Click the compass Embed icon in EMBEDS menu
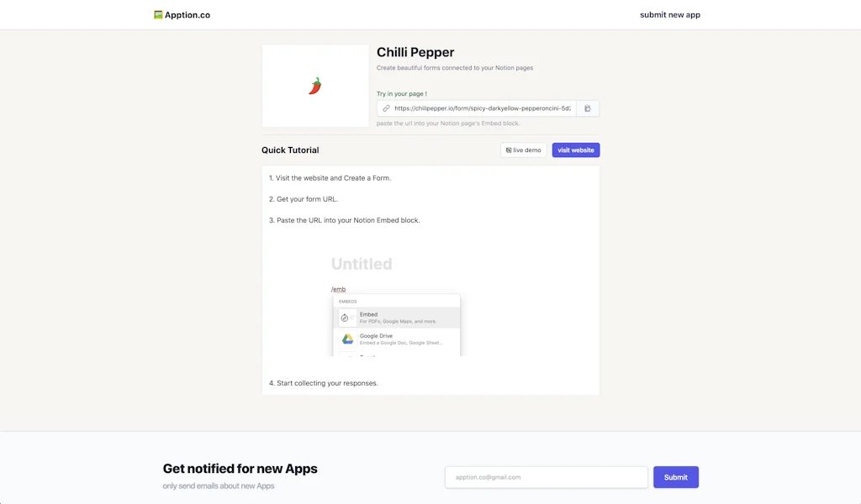Viewport: 861px width, 504px height. pyautogui.click(x=345, y=317)
